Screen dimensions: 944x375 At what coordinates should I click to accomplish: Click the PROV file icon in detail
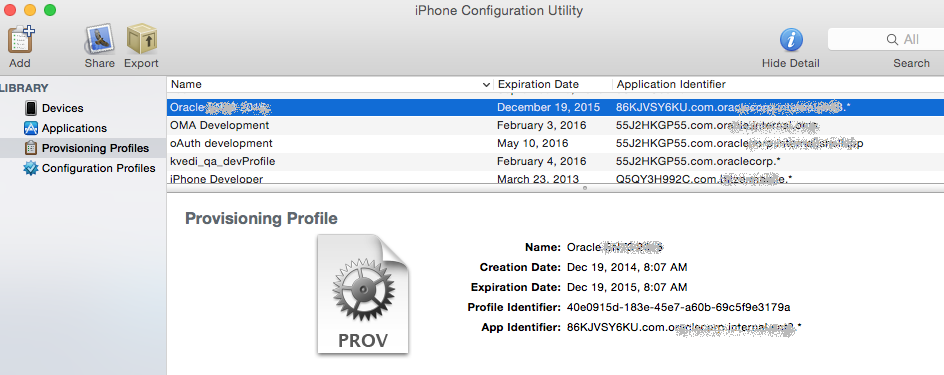(363, 294)
